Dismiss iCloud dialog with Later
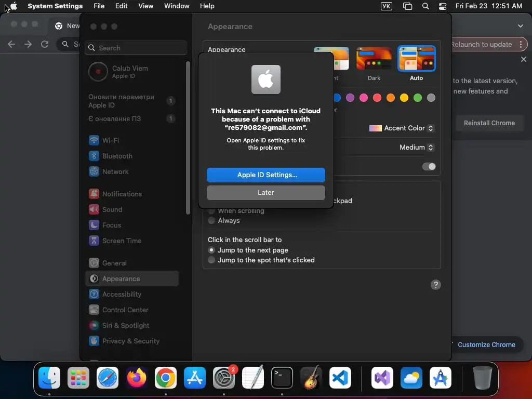This screenshot has height=399, width=532. [x=265, y=192]
